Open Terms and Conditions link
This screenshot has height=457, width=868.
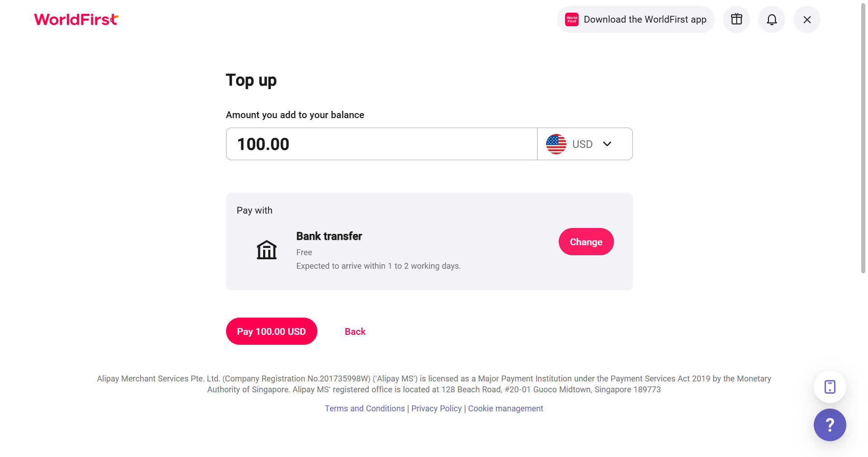[x=365, y=409]
